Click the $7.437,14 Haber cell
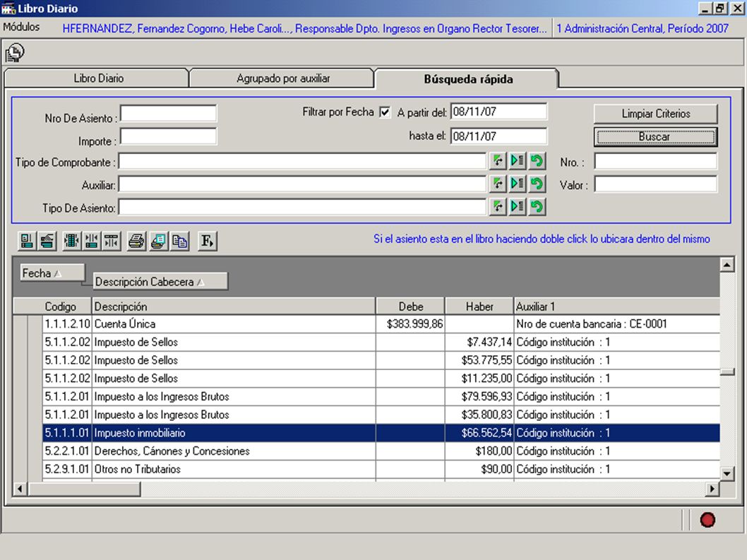The height and width of the screenshot is (560, 747). coord(479,342)
